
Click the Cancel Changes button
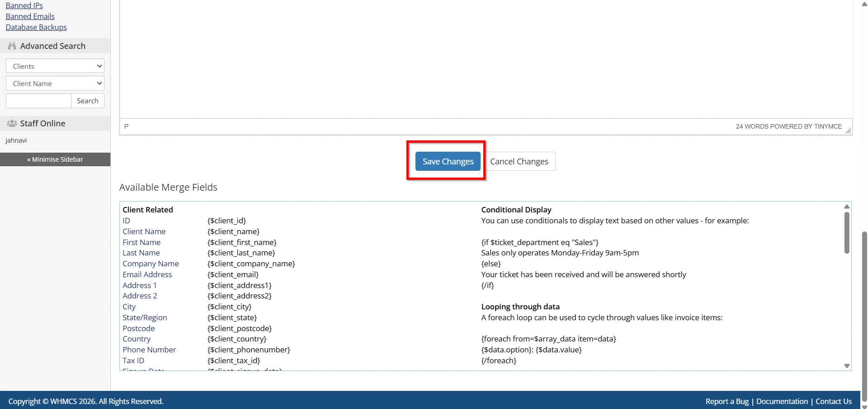click(x=519, y=161)
